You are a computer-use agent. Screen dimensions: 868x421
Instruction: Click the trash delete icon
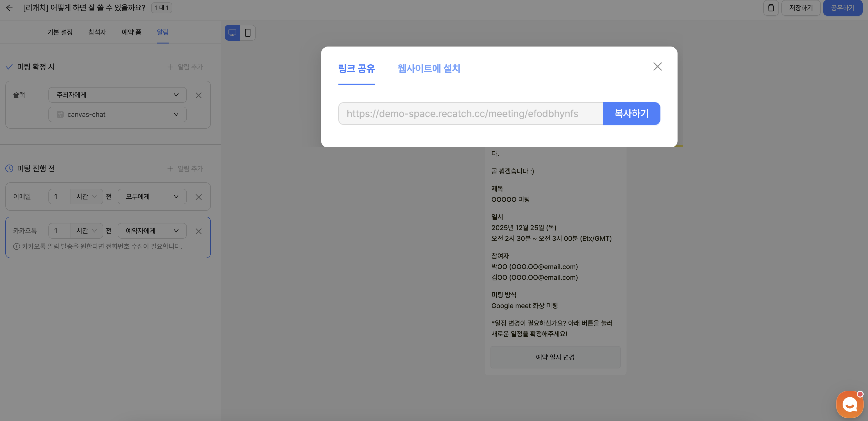point(771,8)
